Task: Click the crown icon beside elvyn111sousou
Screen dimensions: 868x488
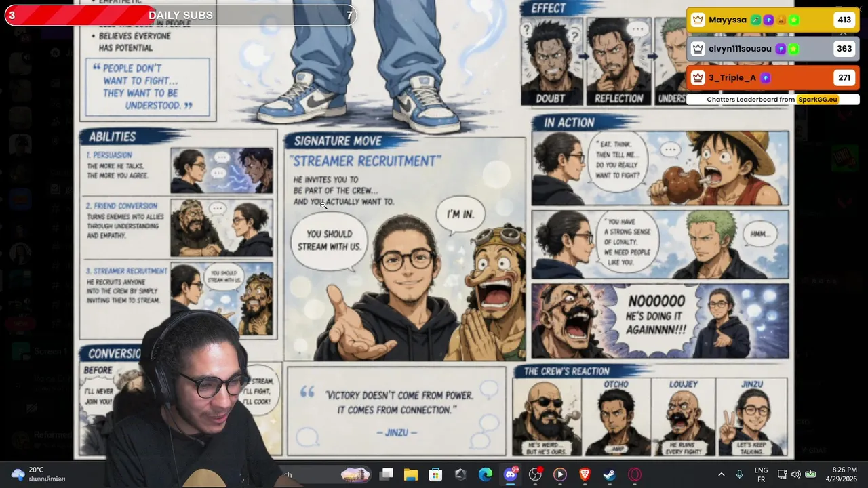Action: point(698,49)
